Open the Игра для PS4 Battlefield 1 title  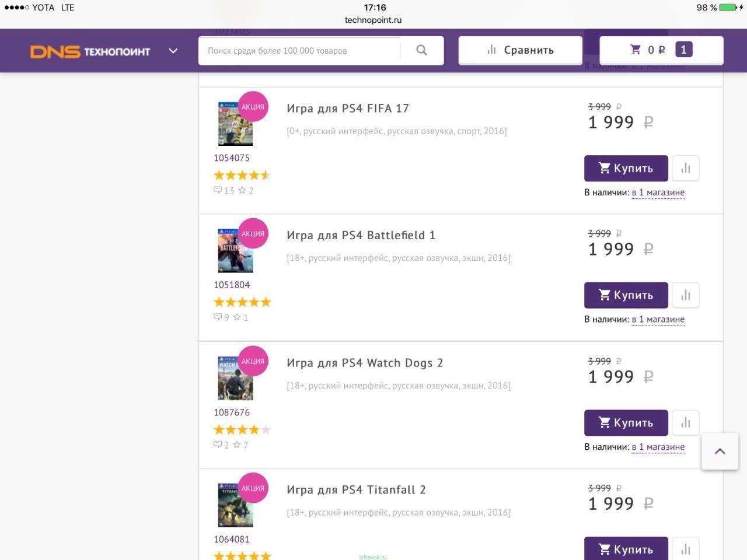pyautogui.click(x=361, y=236)
